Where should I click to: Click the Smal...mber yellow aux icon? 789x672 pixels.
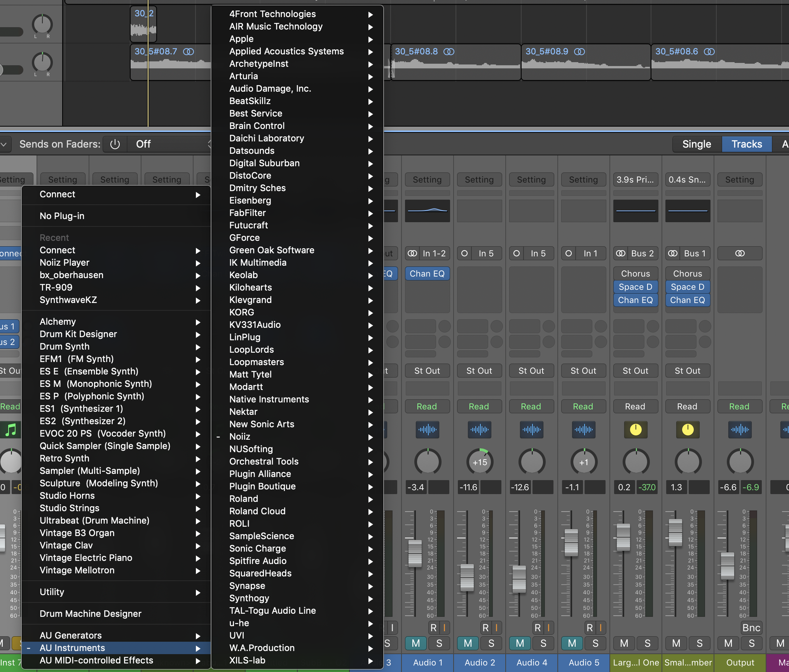coord(688,430)
